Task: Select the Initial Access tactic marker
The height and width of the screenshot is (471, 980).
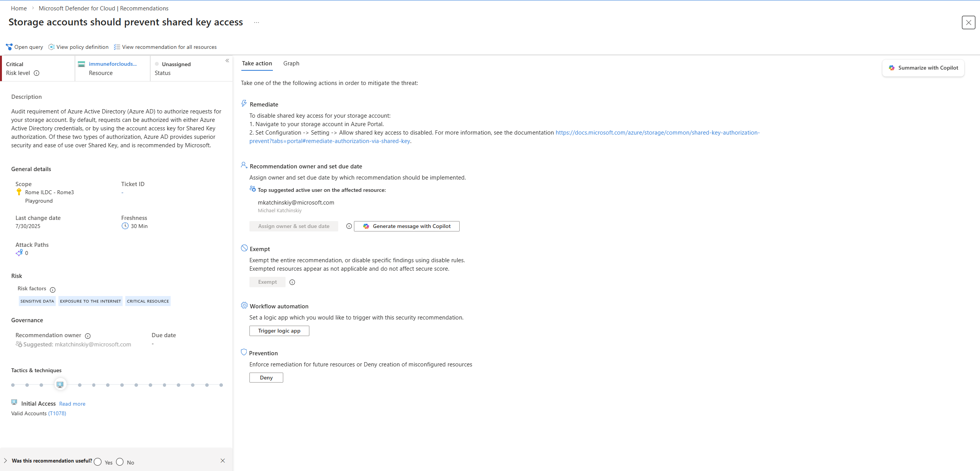Action: point(60,384)
